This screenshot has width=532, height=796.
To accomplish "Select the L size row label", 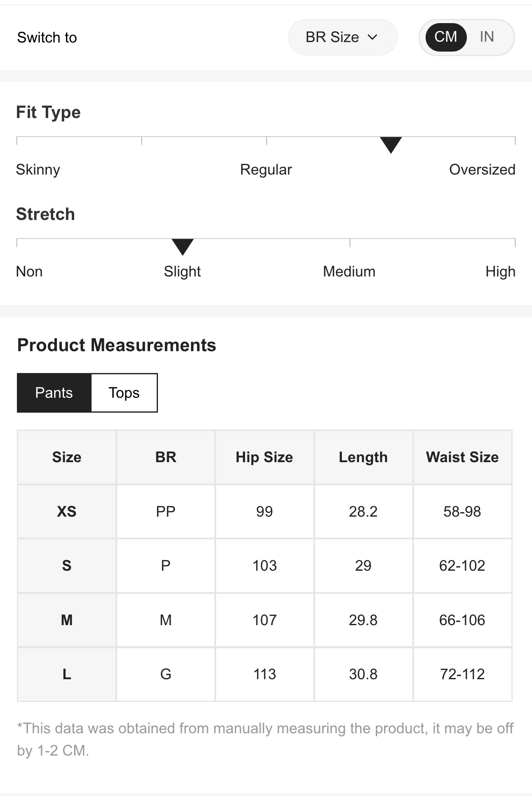I will point(67,674).
